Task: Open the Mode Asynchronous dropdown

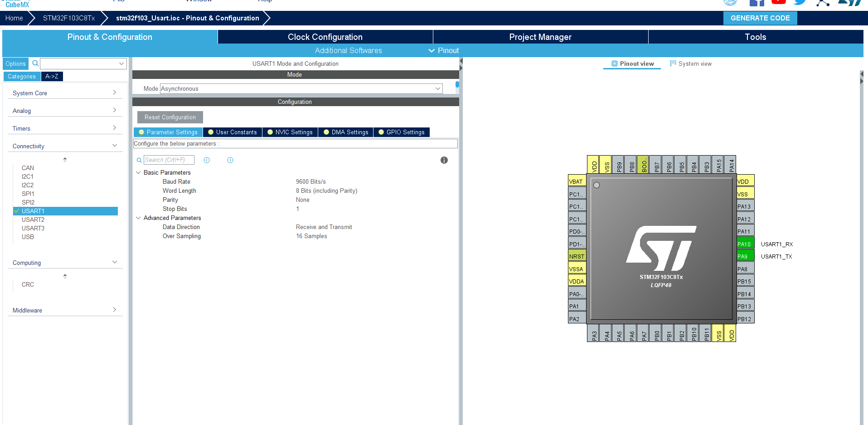Action: tap(301, 88)
